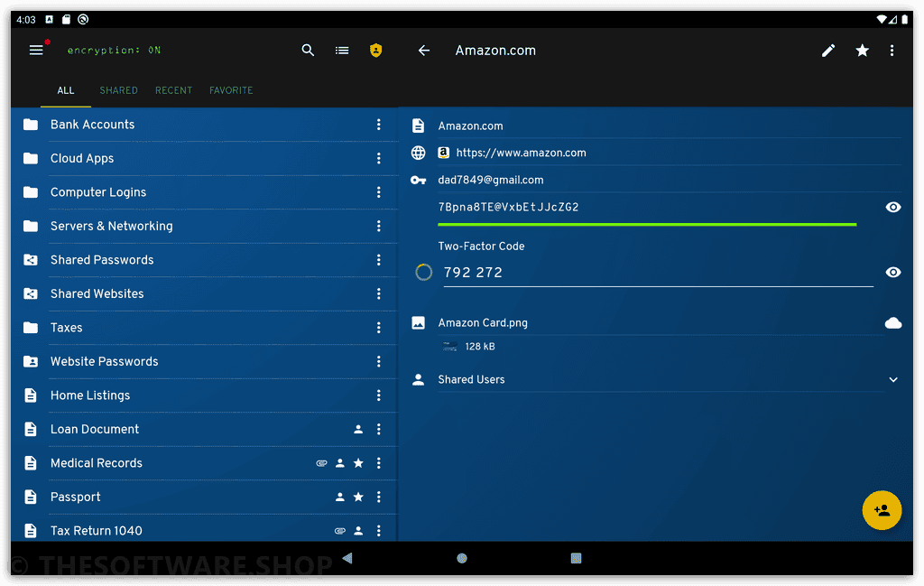Click the Loan Document file icon
This screenshot has width=924, height=586.
[x=31, y=429]
